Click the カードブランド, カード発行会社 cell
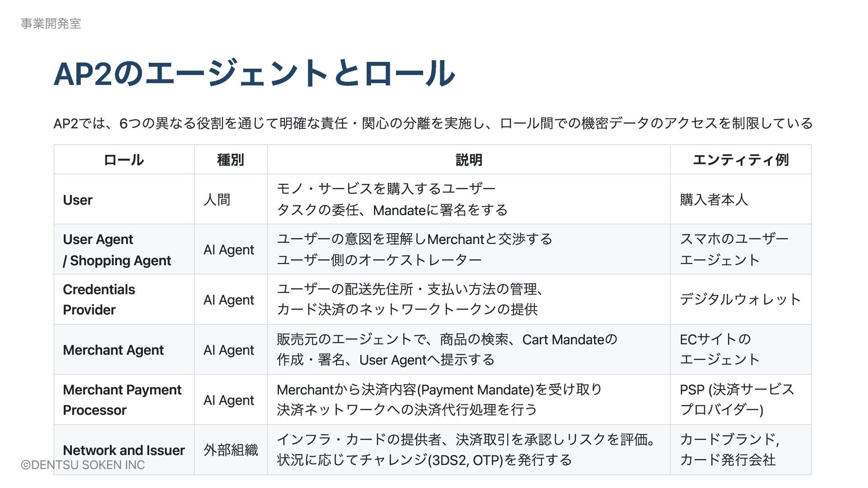 tap(729, 450)
